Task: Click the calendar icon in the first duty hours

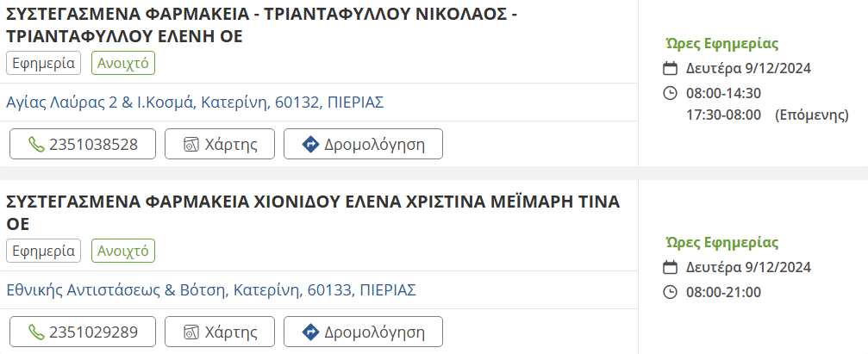Action: (670, 69)
